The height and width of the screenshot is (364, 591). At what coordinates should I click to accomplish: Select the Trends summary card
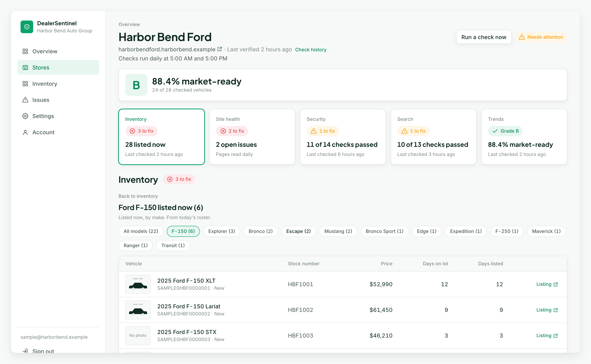(524, 137)
